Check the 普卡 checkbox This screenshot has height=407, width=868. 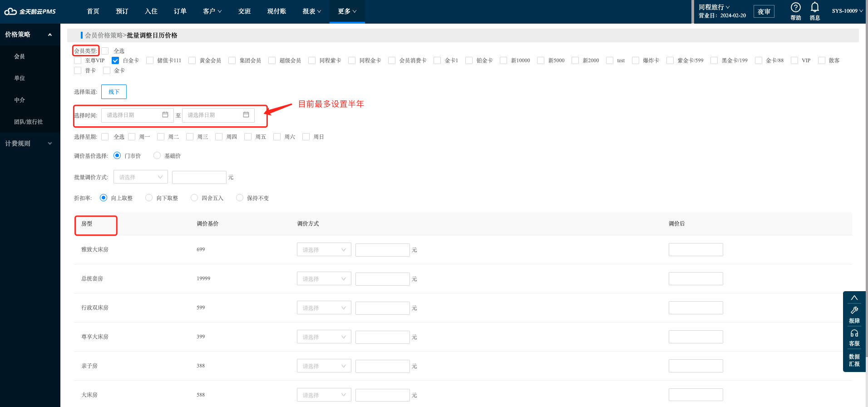[78, 70]
